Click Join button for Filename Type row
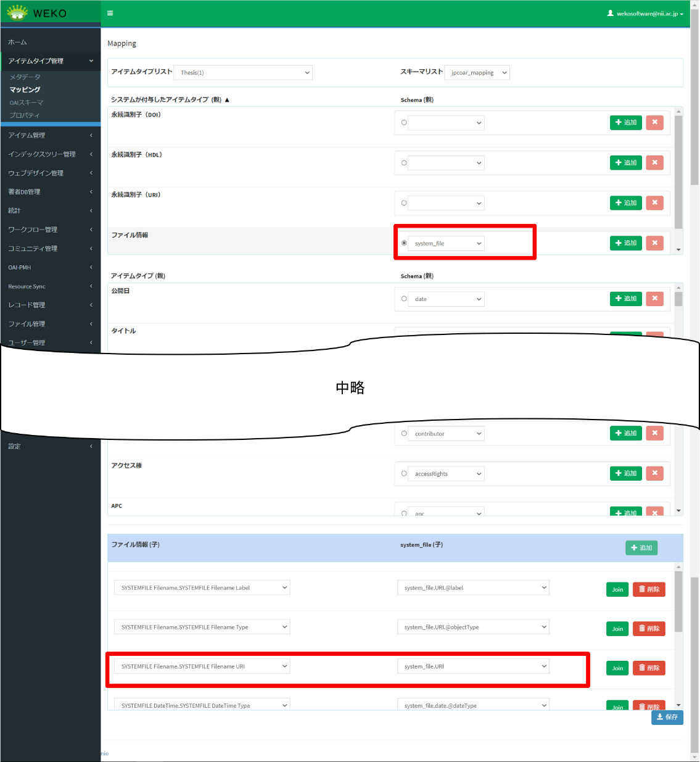The image size is (700, 762). click(x=617, y=629)
